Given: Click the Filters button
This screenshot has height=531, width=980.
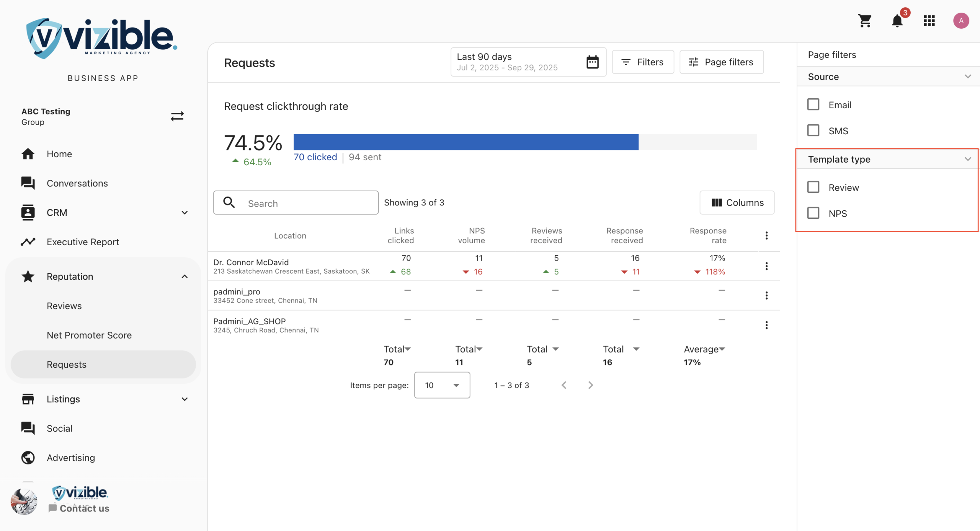Looking at the screenshot, I should point(643,62).
